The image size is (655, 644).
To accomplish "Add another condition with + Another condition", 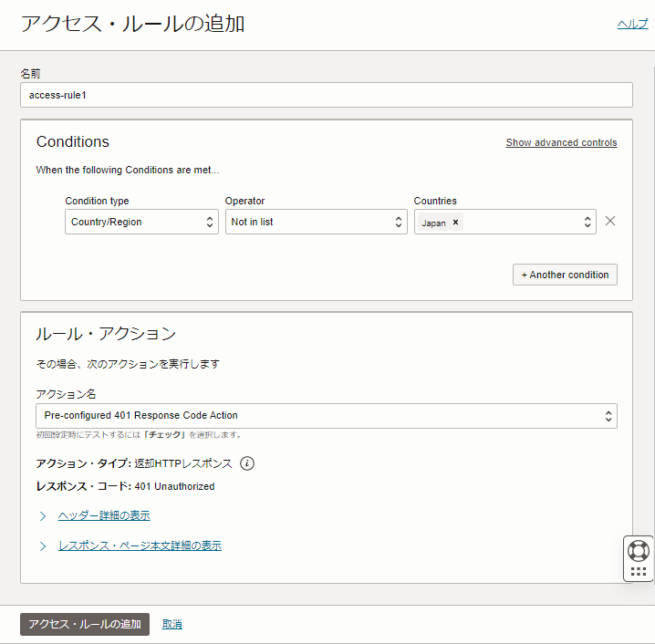I will click(x=565, y=275).
